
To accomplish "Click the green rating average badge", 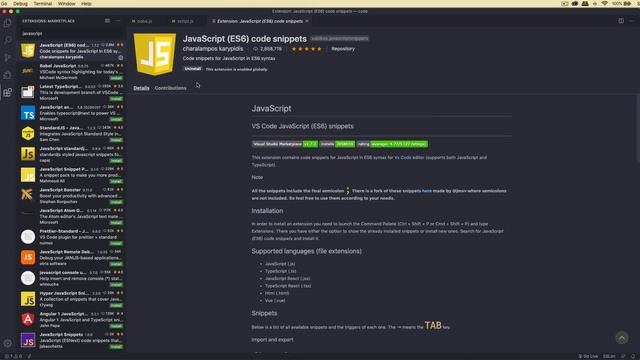I will 392,144.
